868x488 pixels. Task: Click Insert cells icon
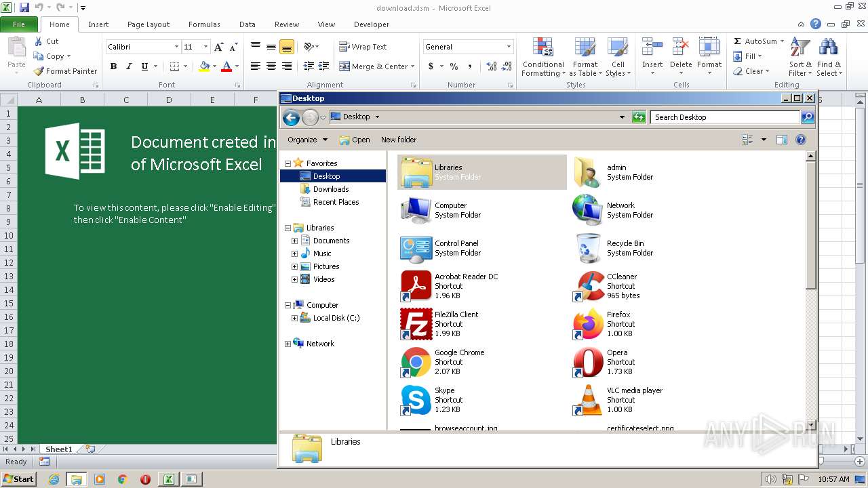[652, 48]
